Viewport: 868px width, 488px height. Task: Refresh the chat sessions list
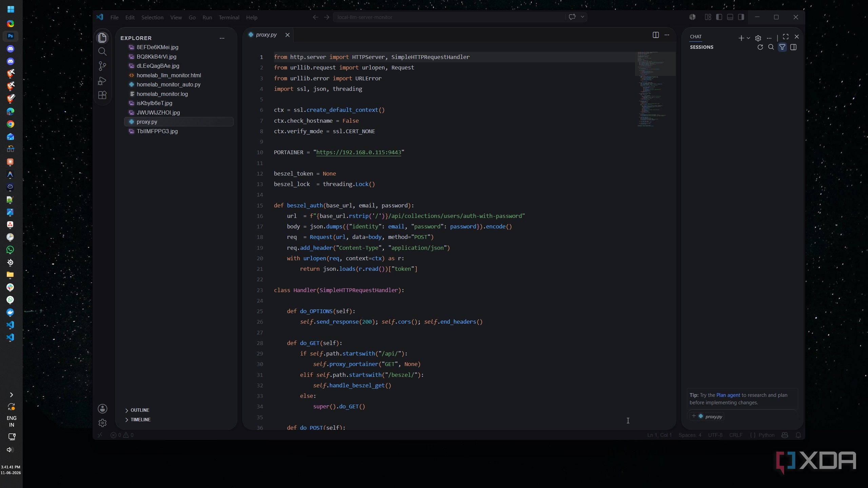[x=760, y=47]
